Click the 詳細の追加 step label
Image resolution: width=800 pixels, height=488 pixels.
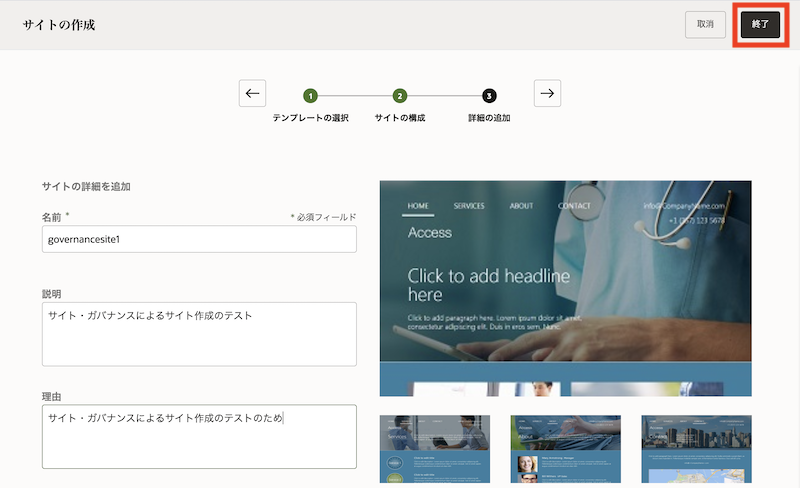coord(489,118)
